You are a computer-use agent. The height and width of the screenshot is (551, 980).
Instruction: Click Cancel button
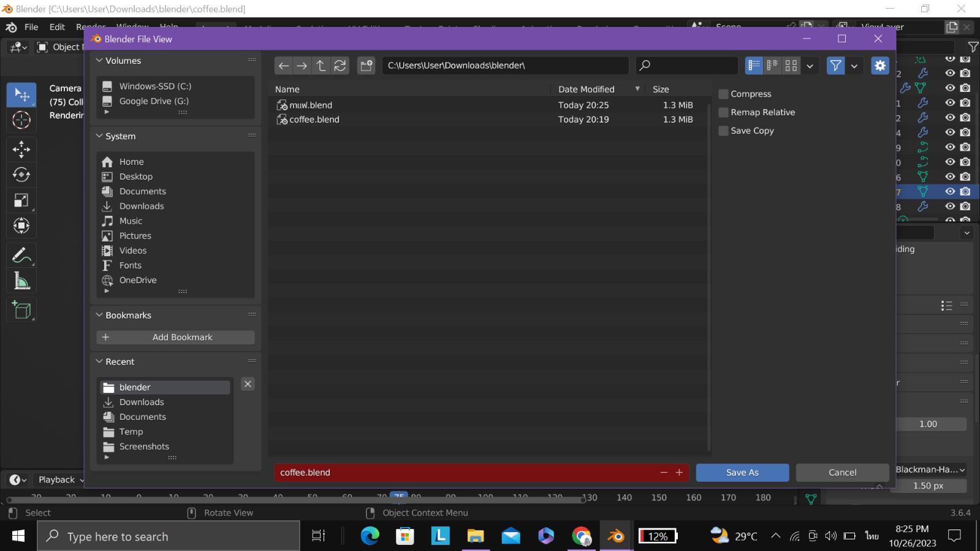842,473
